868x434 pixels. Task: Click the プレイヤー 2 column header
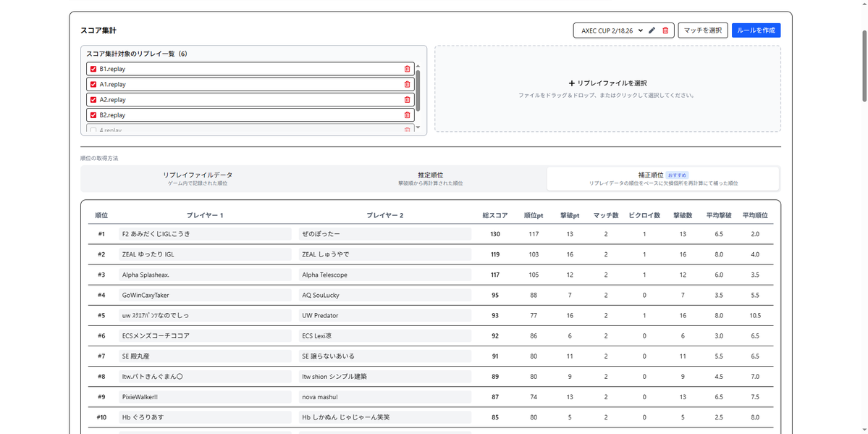click(x=384, y=215)
